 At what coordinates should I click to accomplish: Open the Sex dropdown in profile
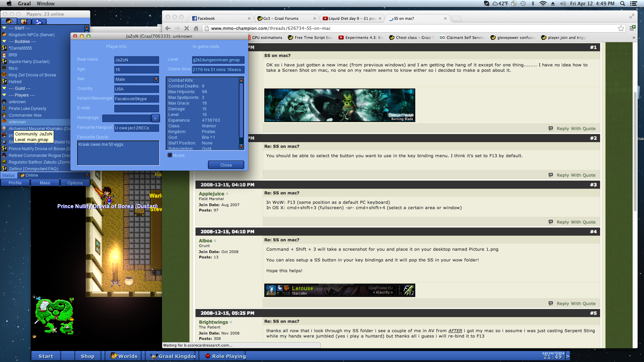[x=156, y=79]
